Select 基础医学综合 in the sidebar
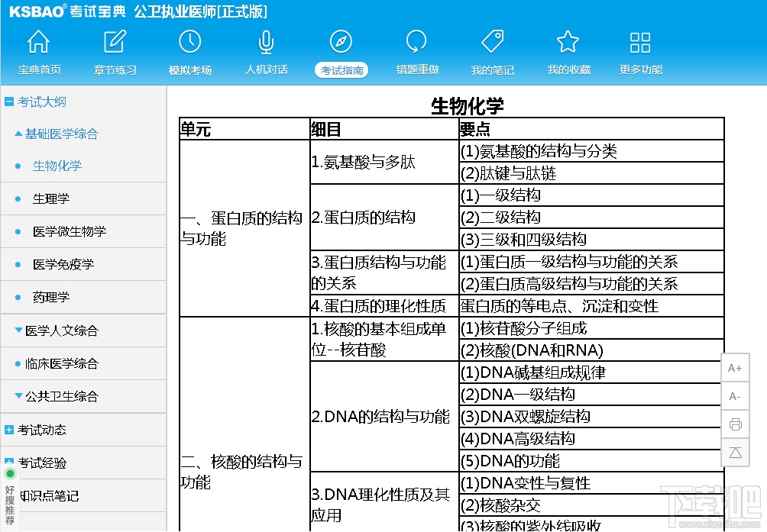Screen dimensions: 767x532 coord(62,134)
